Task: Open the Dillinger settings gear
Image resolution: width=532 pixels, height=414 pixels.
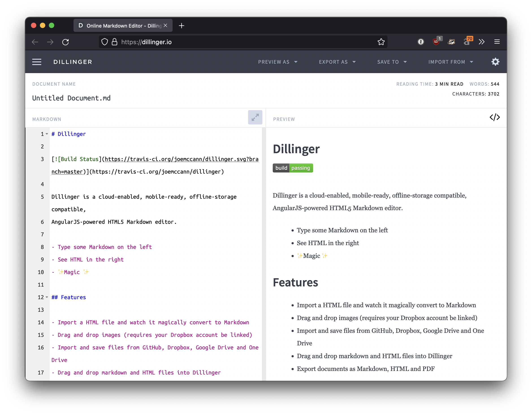Action: (495, 62)
